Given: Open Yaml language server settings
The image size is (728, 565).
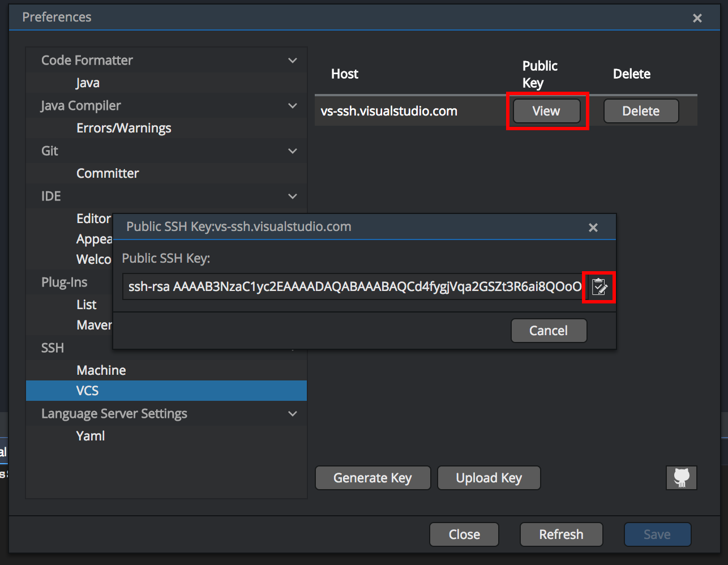Looking at the screenshot, I should pos(91,436).
